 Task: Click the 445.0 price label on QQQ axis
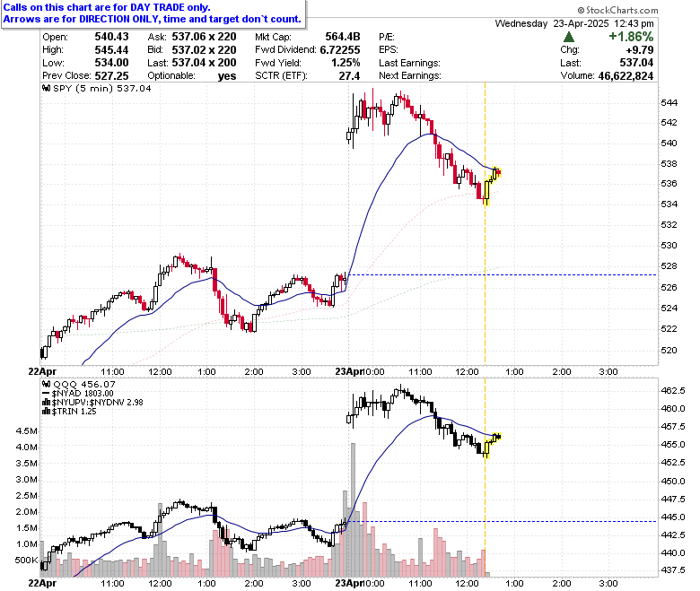point(673,517)
